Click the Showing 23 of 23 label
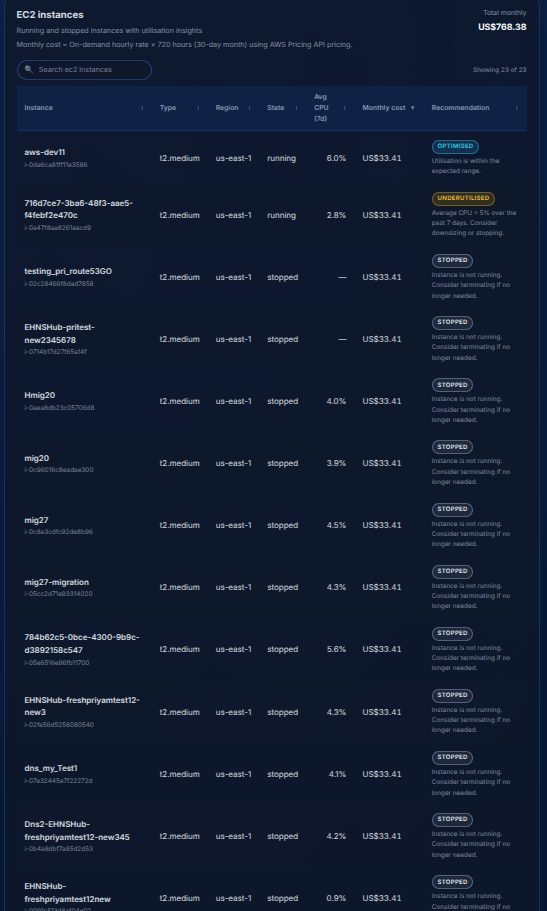Screen dimensions: 547x911 pyautogui.click(x=500, y=70)
